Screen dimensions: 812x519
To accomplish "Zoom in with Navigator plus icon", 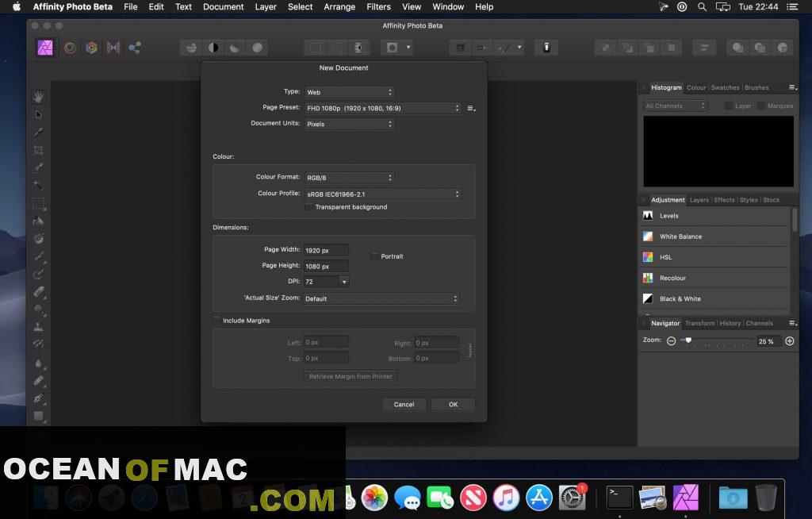I will pyautogui.click(x=789, y=340).
